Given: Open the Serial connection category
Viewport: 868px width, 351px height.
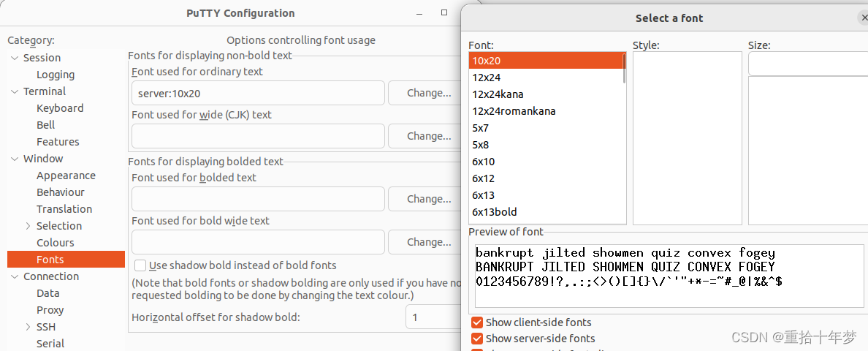Looking at the screenshot, I should pos(50,344).
